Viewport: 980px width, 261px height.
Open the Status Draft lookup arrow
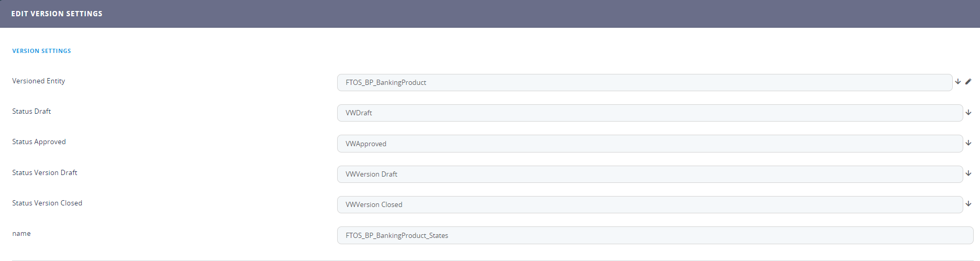point(968,113)
